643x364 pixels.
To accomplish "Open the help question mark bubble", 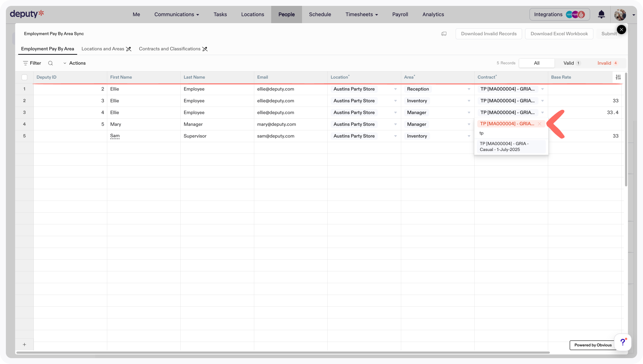I will point(622,342).
